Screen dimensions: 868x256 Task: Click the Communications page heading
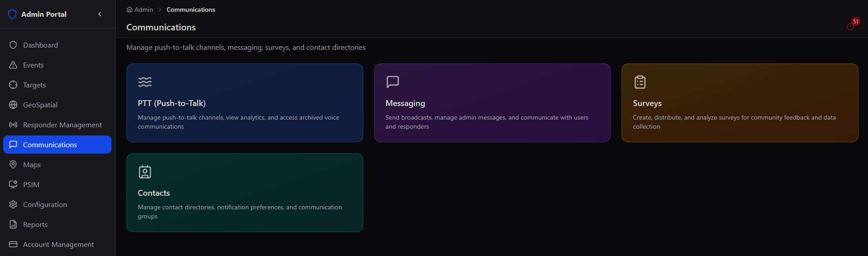click(x=161, y=27)
